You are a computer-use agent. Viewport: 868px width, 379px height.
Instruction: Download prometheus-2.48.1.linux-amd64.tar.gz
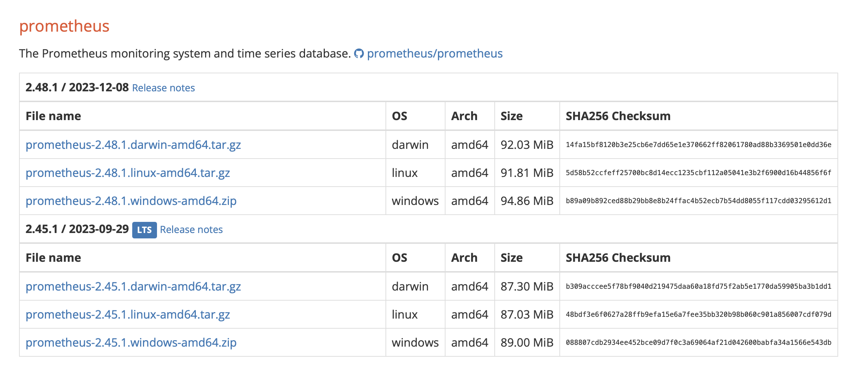coord(128,173)
